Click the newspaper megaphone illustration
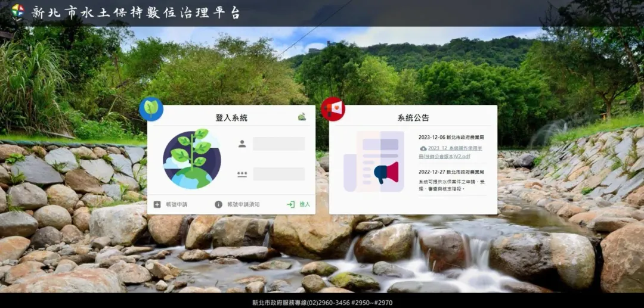 (374, 161)
